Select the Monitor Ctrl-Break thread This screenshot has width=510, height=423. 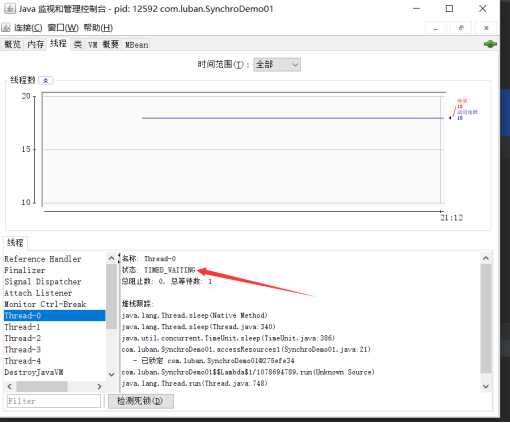55,304
